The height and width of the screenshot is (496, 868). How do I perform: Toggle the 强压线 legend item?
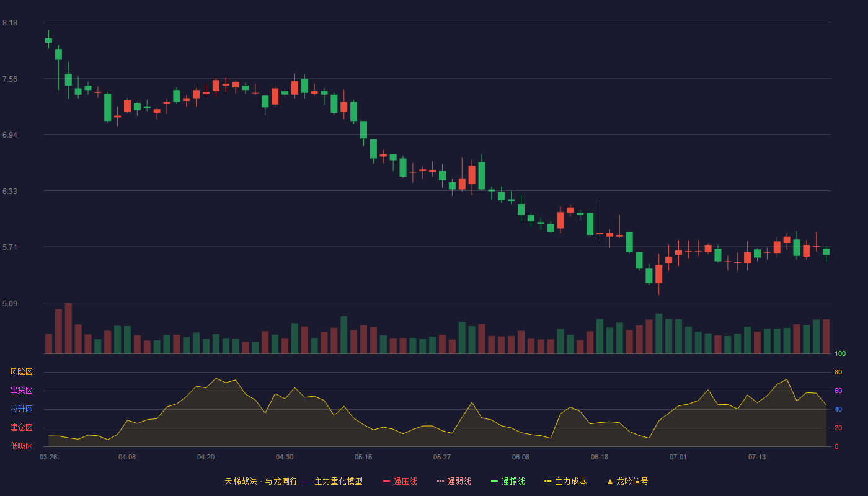(x=400, y=481)
